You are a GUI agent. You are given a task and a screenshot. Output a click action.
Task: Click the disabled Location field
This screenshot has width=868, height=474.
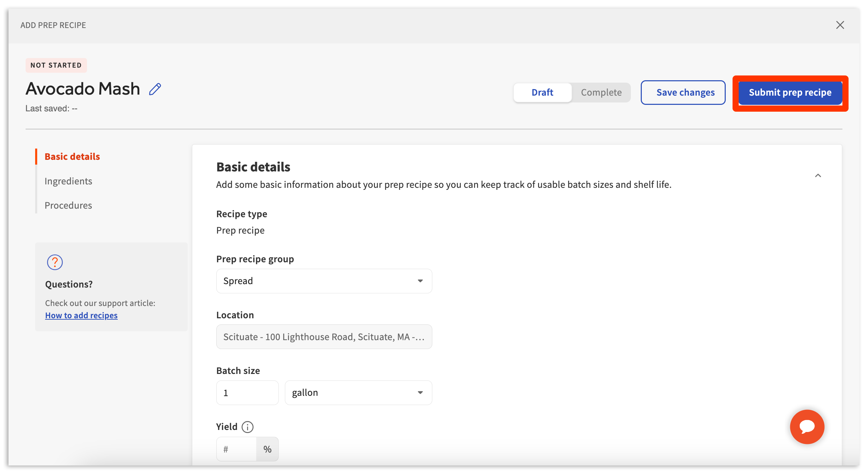click(324, 337)
